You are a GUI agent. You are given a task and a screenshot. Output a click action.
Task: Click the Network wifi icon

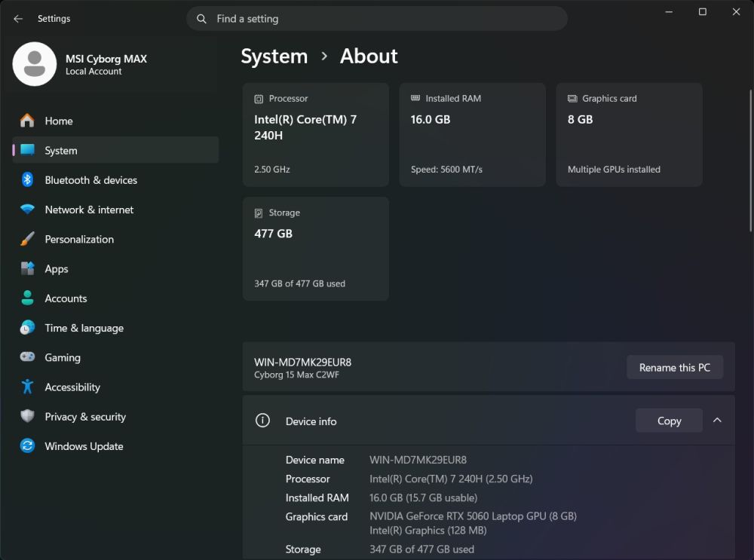tap(27, 210)
